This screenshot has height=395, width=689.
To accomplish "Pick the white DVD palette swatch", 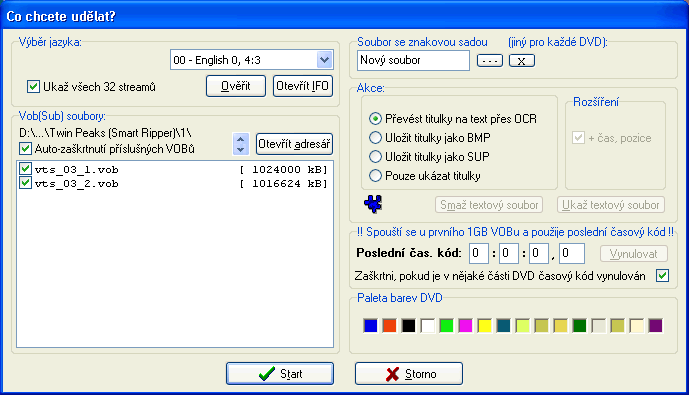I will coord(428,326).
